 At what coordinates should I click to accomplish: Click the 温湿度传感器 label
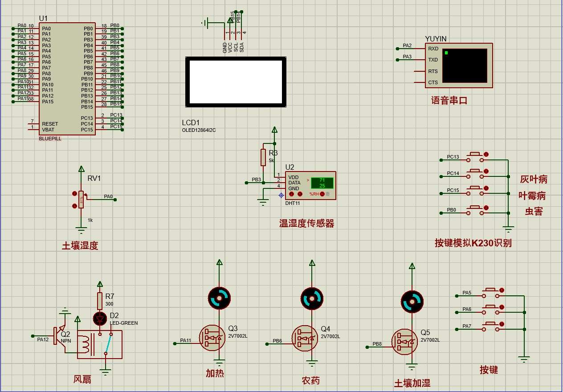pos(307,224)
